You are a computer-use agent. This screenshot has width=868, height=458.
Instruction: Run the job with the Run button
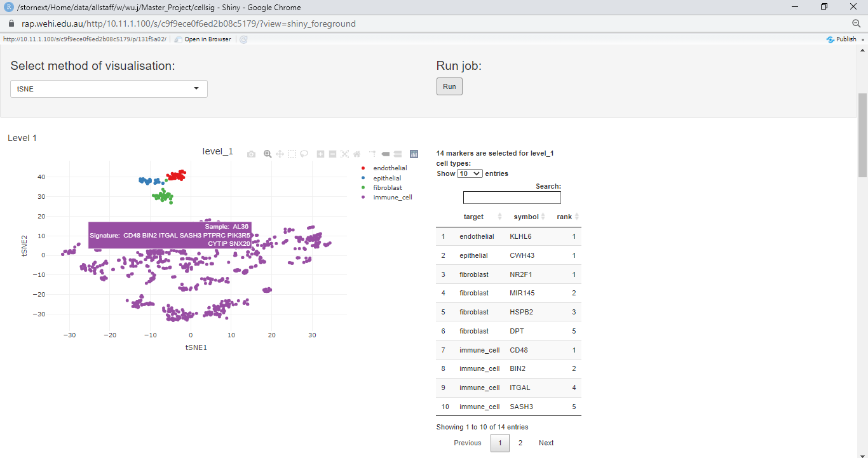[x=449, y=86]
